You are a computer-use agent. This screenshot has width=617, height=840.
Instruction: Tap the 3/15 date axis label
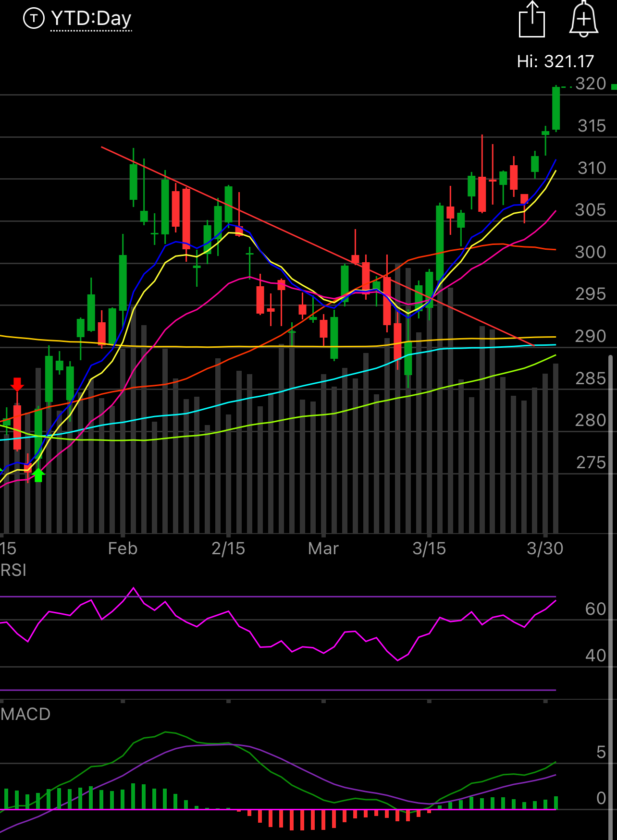click(x=429, y=548)
